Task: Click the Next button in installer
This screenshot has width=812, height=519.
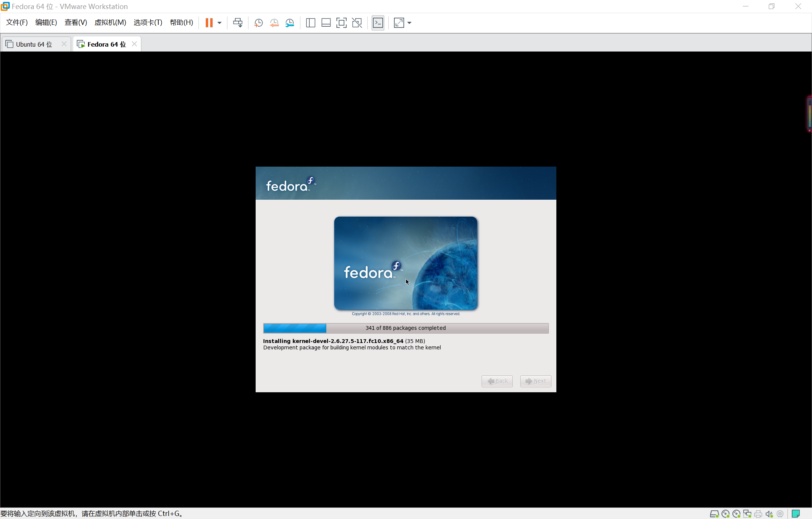Action: tap(536, 381)
